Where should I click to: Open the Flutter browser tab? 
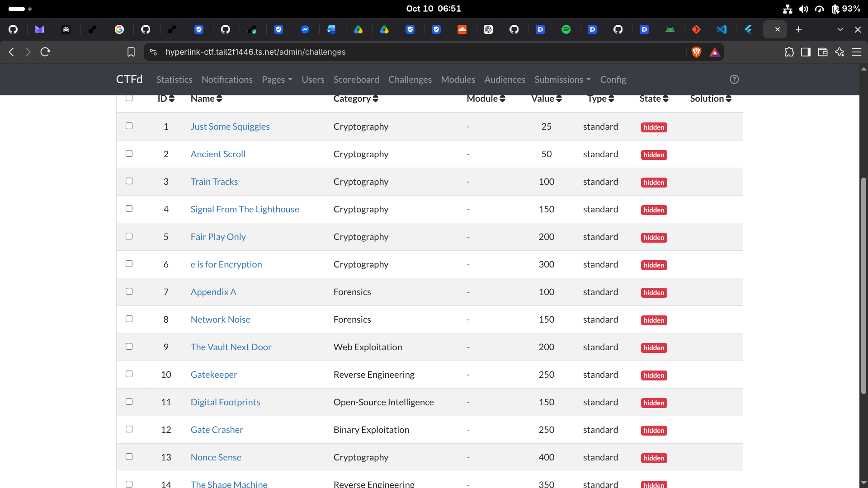(x=748, y=29)
